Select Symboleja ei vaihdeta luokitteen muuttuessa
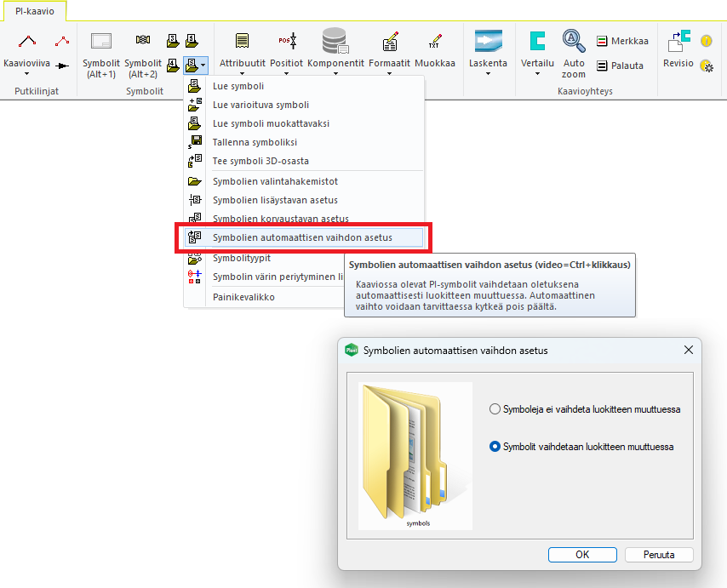 [x=585, y=409]
